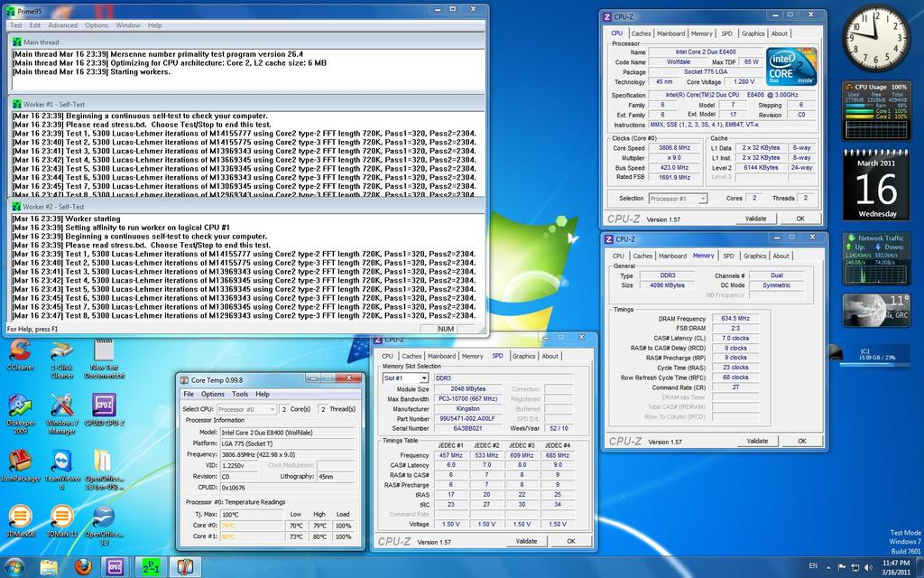The height and width of the screenshot is (578, 924).
Task: Click the weather gadget showing 11°
Action: pyautogui.click(x=876, y=311)
